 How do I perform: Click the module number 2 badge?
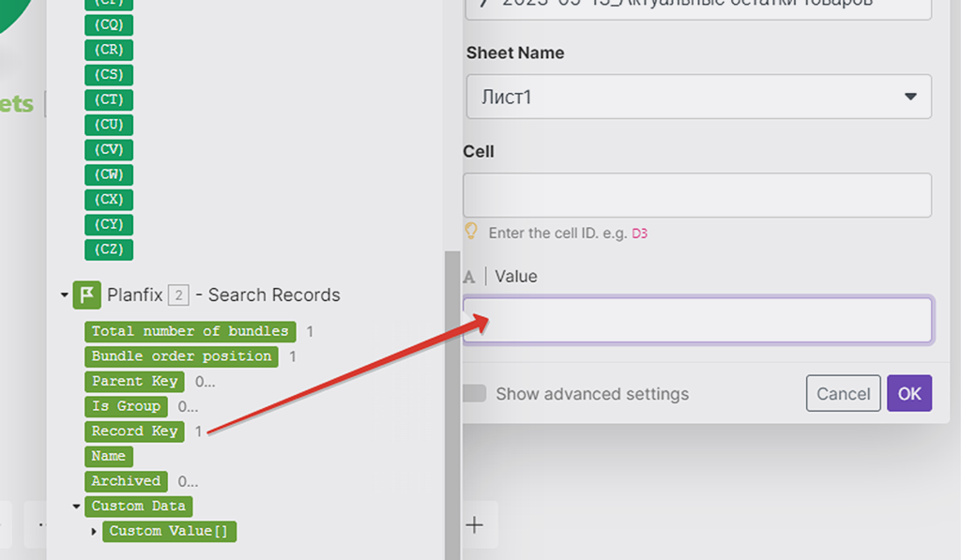[x=178, y=295]
